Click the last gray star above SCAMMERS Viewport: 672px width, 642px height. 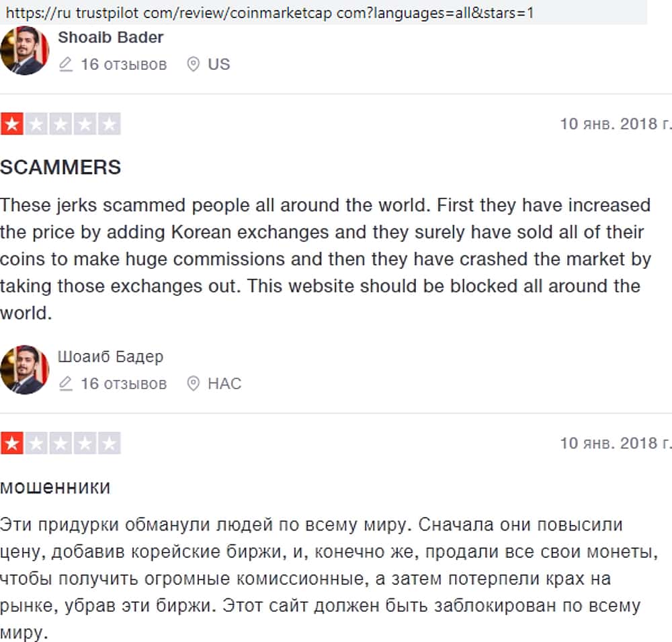110,124
